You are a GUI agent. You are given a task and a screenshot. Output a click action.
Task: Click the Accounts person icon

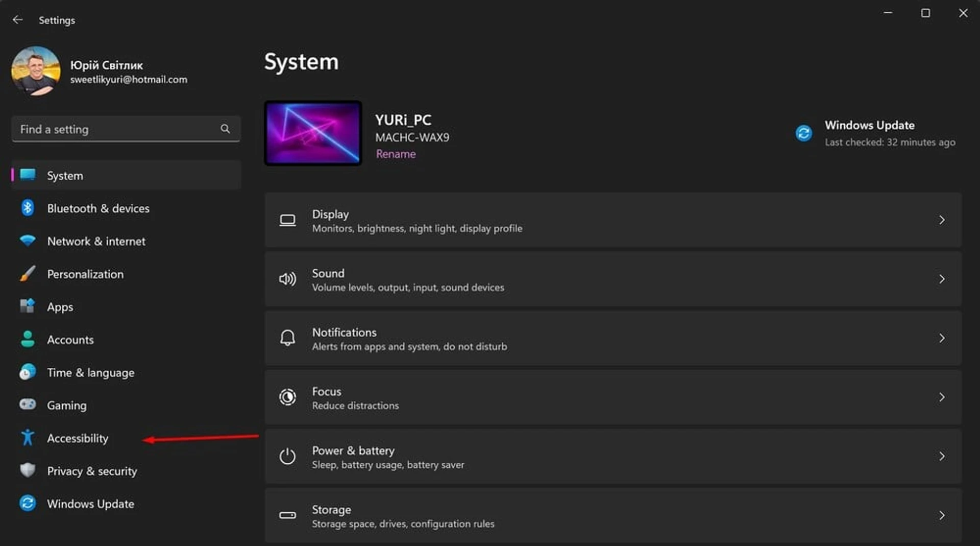(28, 339)
